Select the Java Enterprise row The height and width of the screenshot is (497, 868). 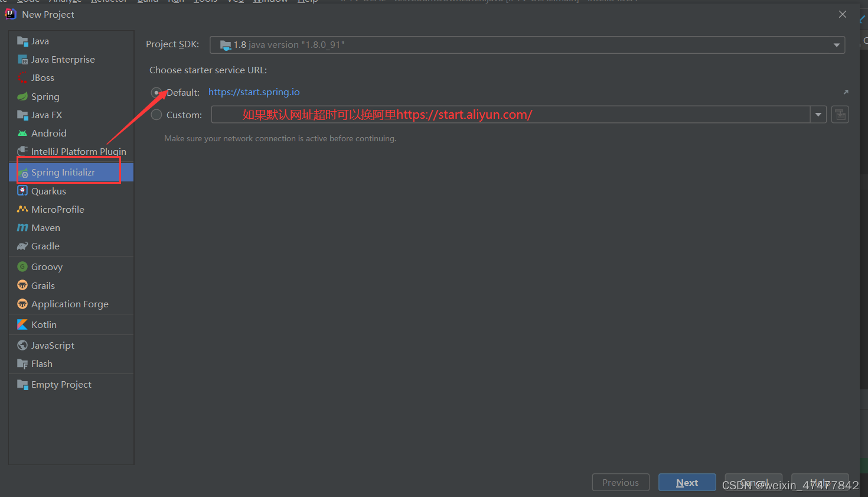pos(71,59)
